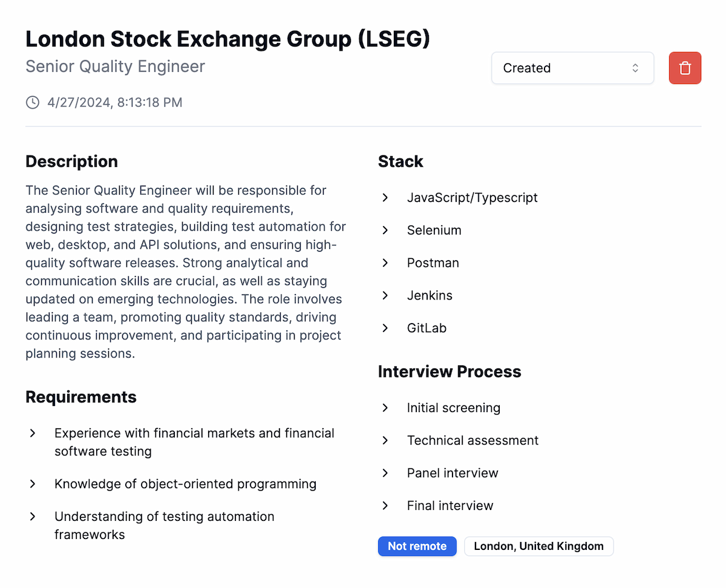
Task: Click the Knowledge of object-oriented programming text
Action: click(186, 484)
